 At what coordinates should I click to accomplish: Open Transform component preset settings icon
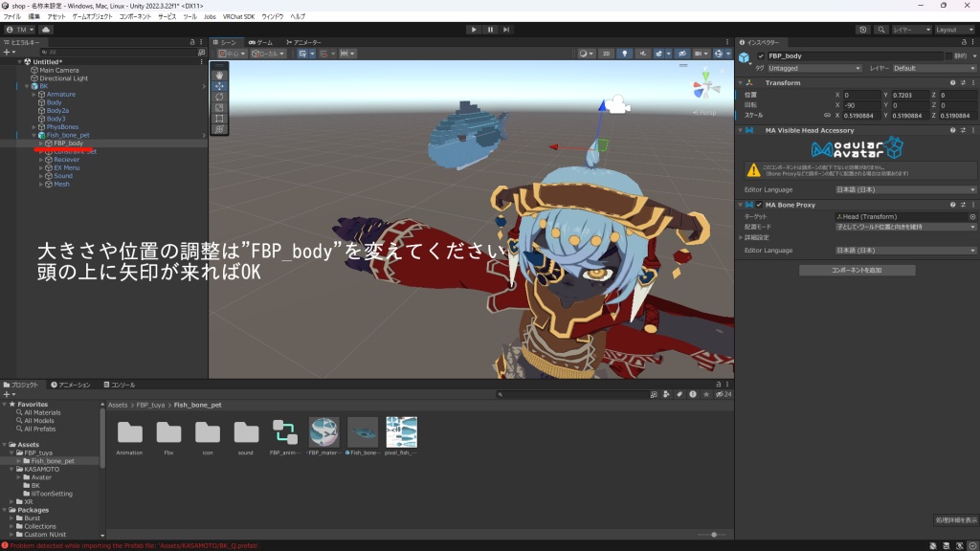(x=963, y=82)
